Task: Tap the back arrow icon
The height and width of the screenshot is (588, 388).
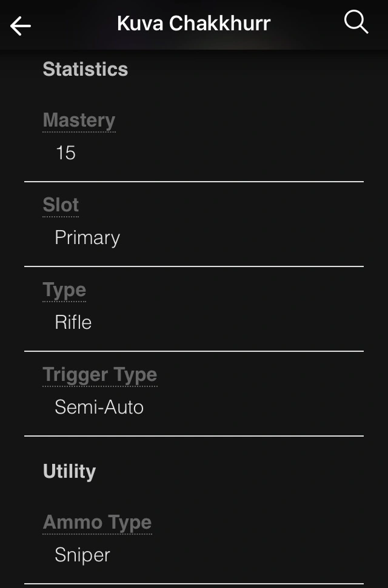Action: [x=21, y=25]
